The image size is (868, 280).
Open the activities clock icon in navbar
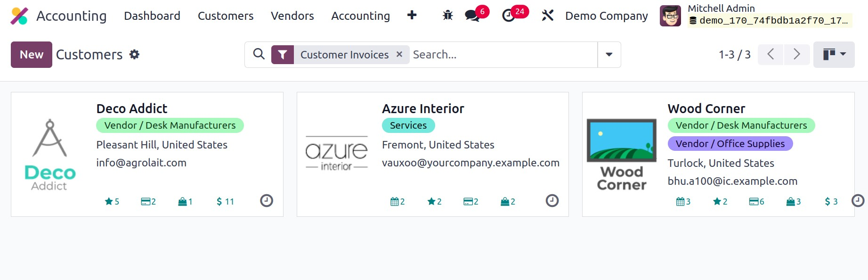(x=509, y=16)
